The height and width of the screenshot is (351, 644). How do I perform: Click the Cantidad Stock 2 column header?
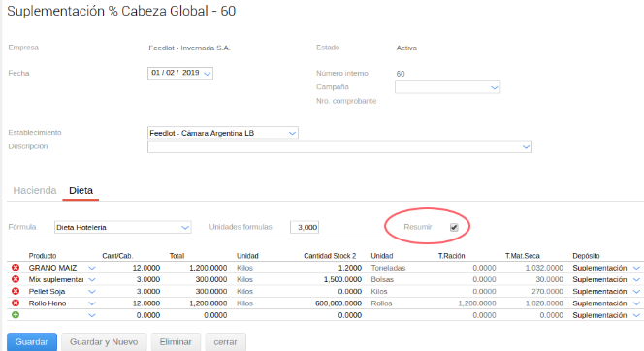point(330,256)
